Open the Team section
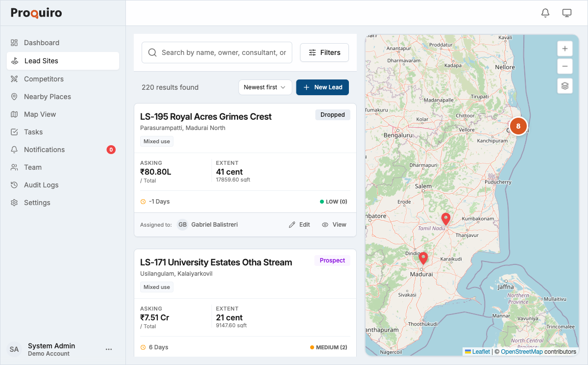 pyautogui.click(x=32, y=167)
